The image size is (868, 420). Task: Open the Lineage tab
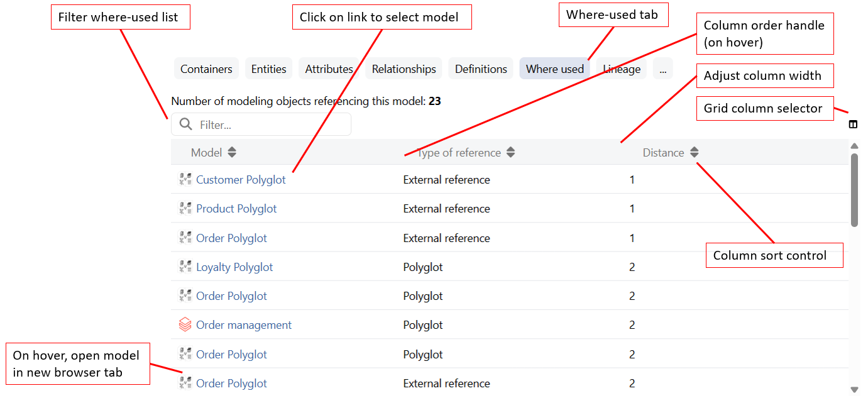(622, 69)
